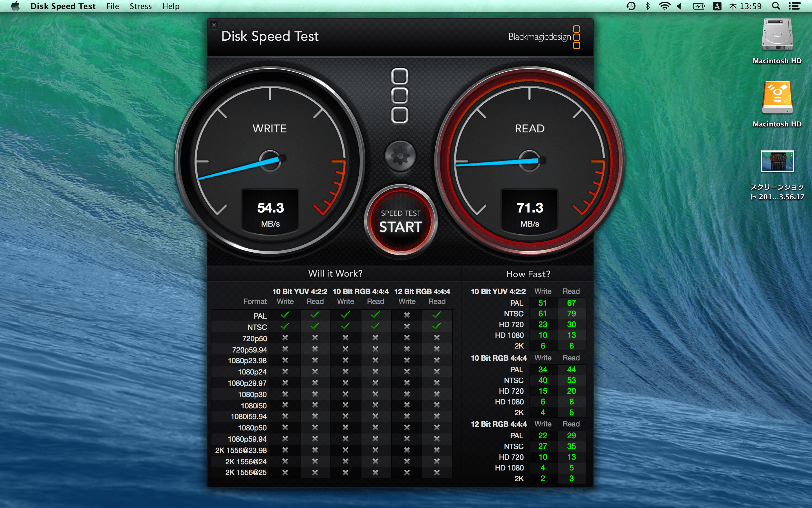Click the READ gauge label

click(x=529, y=128)
